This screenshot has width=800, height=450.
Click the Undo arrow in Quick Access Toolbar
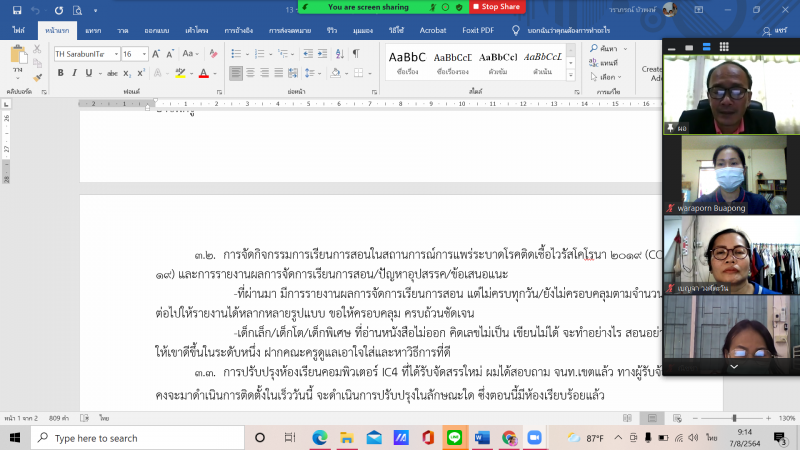tap(33, 8)
